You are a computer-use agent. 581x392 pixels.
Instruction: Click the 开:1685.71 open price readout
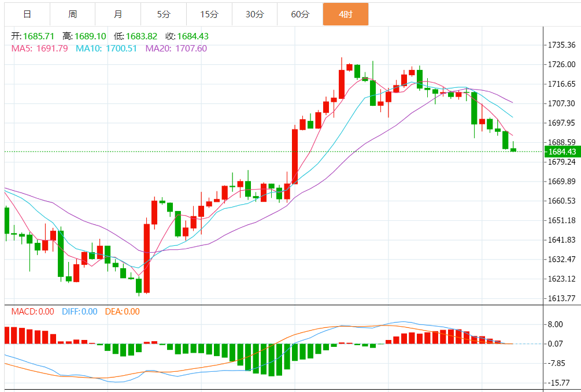coord(34,36)
